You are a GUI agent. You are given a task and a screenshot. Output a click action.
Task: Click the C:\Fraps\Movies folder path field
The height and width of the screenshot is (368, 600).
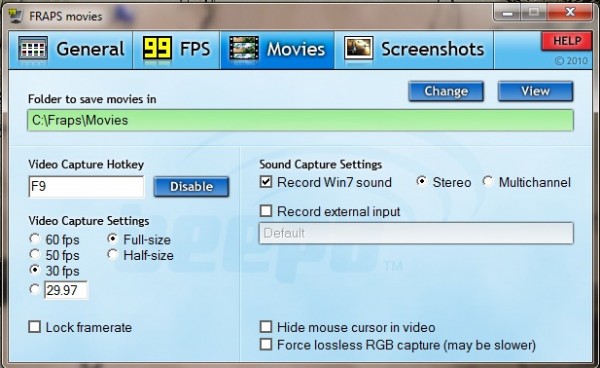point(300,120)
